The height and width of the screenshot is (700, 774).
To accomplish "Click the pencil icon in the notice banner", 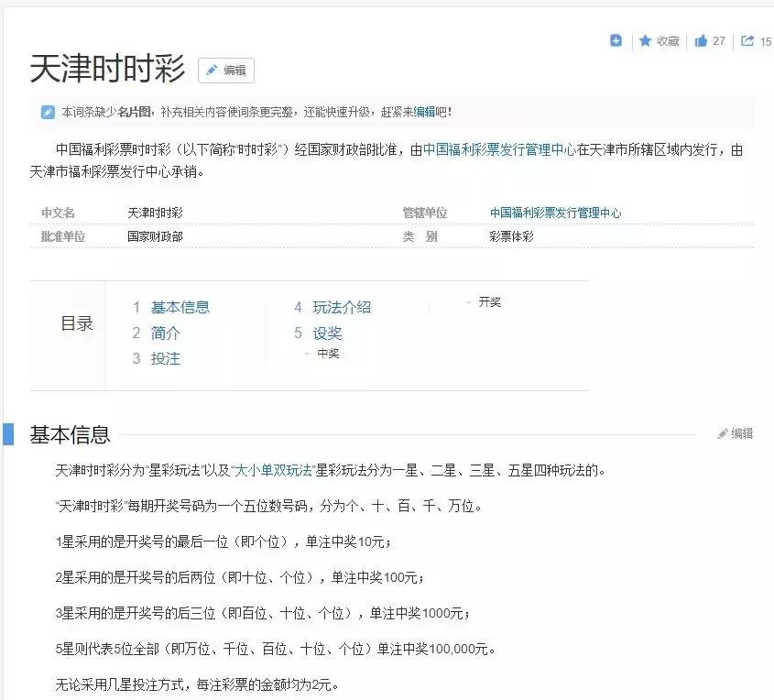I will point(48,113).
